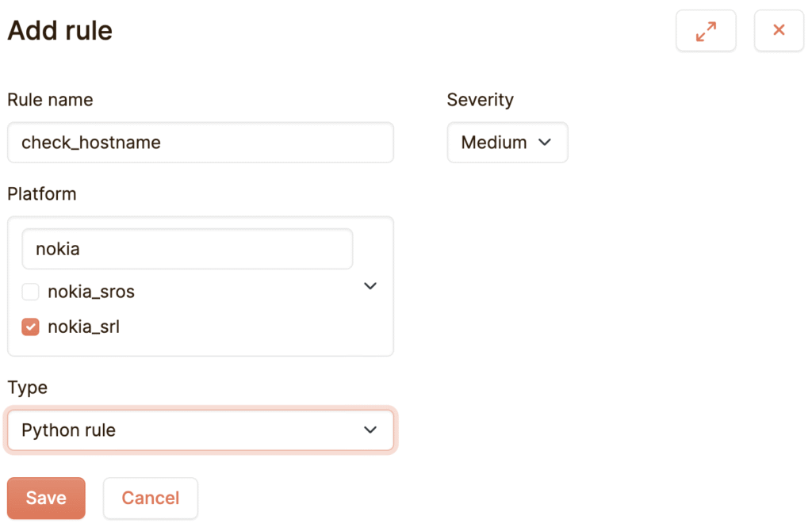Click the Medium severity text

coord(493,143)
